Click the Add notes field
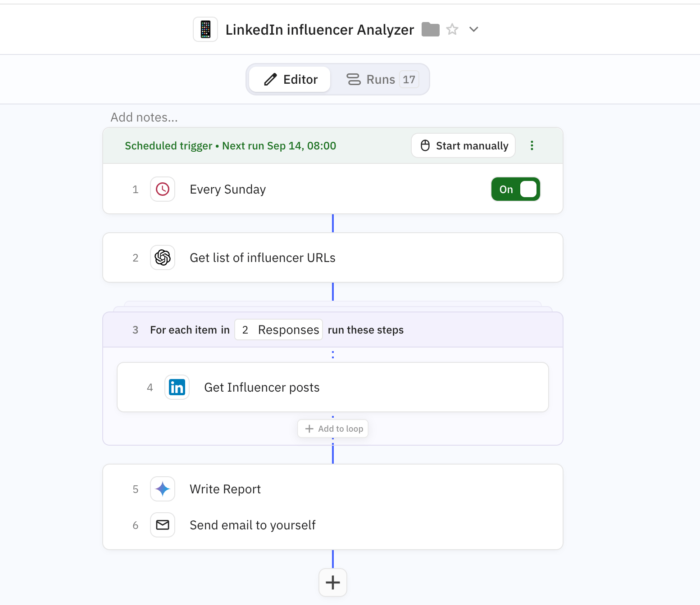Screen dimensions: 700x605 point(144,117)
